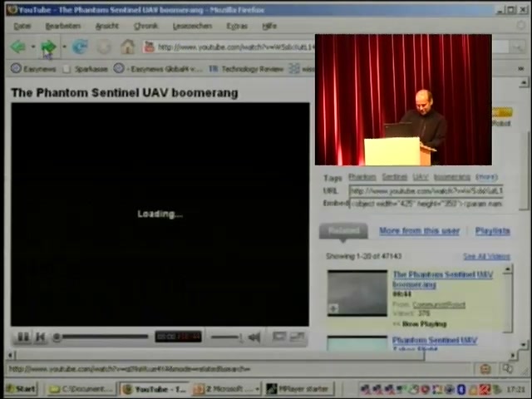This screenshot has width=532, height=399.
Task: Select the Embed code text field
Action: point(426,204)
